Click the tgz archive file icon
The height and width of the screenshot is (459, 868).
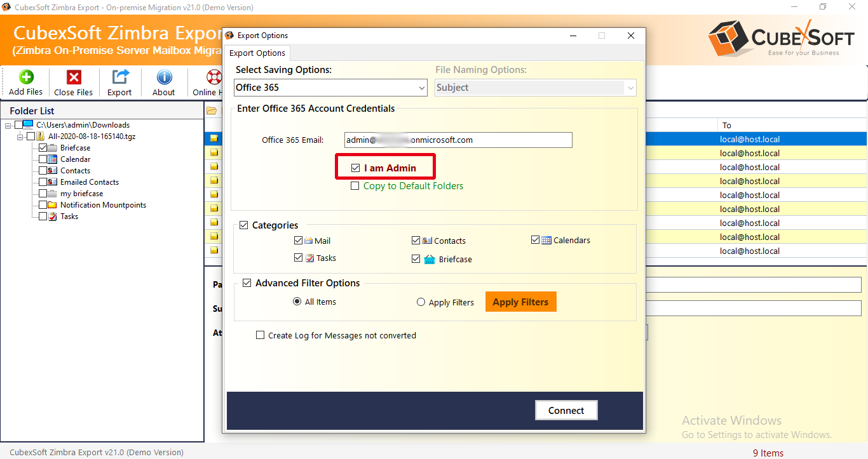(41, 136)
